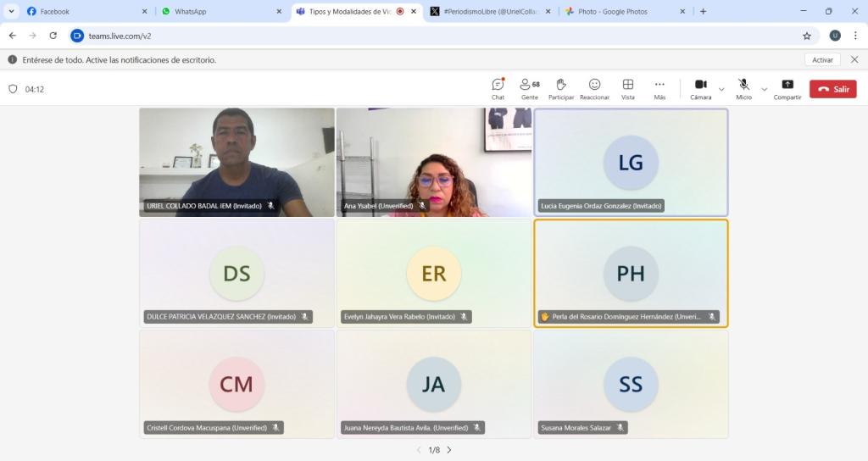Image resolution: width=868 pixels, height=461 pixels.
Task: Go to next participant page arrow
Action: [449, 450]
